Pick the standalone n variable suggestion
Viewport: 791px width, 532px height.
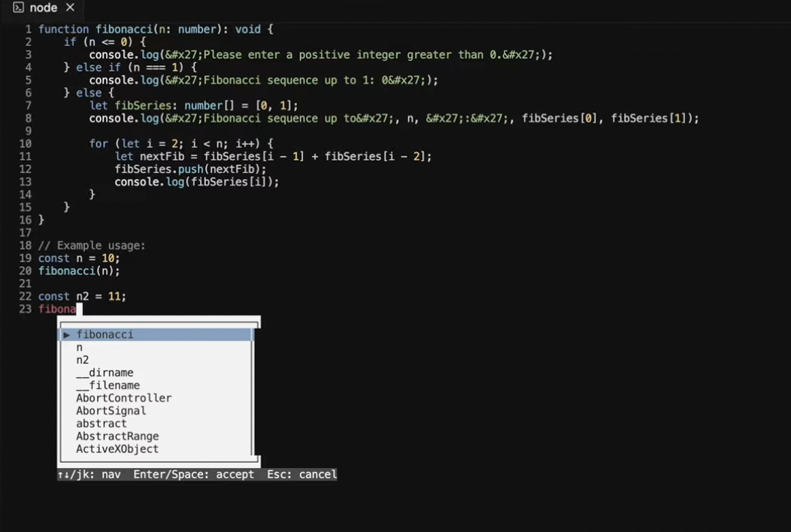80,348
